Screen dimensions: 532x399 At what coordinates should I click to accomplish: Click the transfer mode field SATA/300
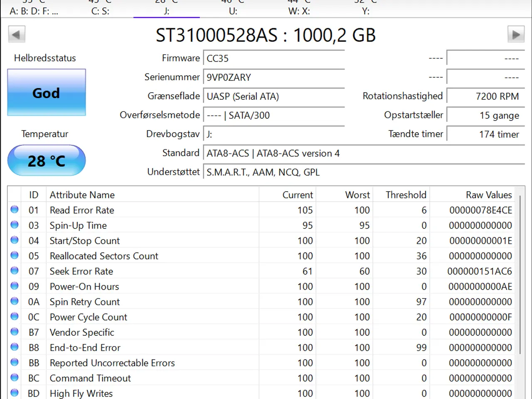[274, 116]
